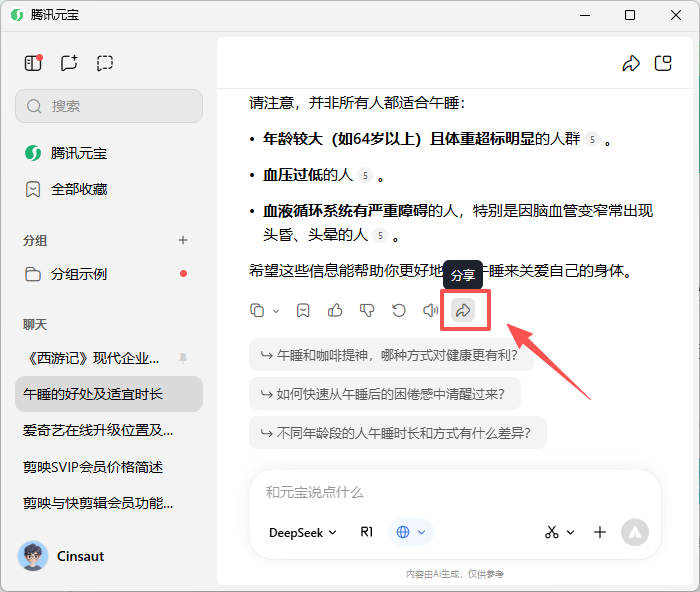
Task: Open the DeepSeek model dropdown
Action: pyautogui.click(x=303, y=533)
